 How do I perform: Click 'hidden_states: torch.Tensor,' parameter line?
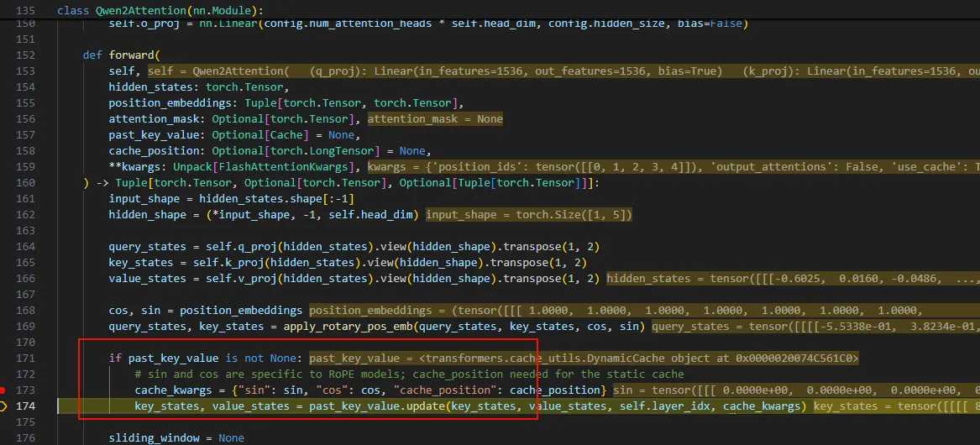pos(199,87)
